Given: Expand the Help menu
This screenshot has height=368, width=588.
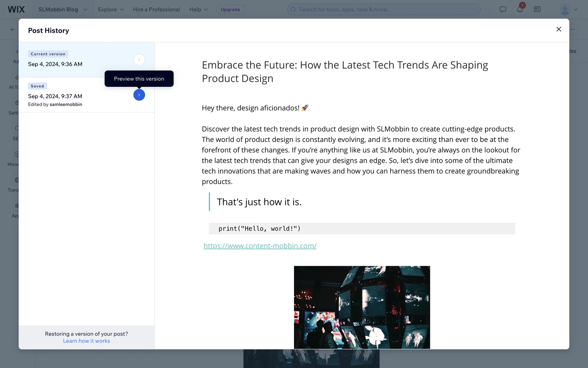Looking at the screenshot, I should pos(198,10).
